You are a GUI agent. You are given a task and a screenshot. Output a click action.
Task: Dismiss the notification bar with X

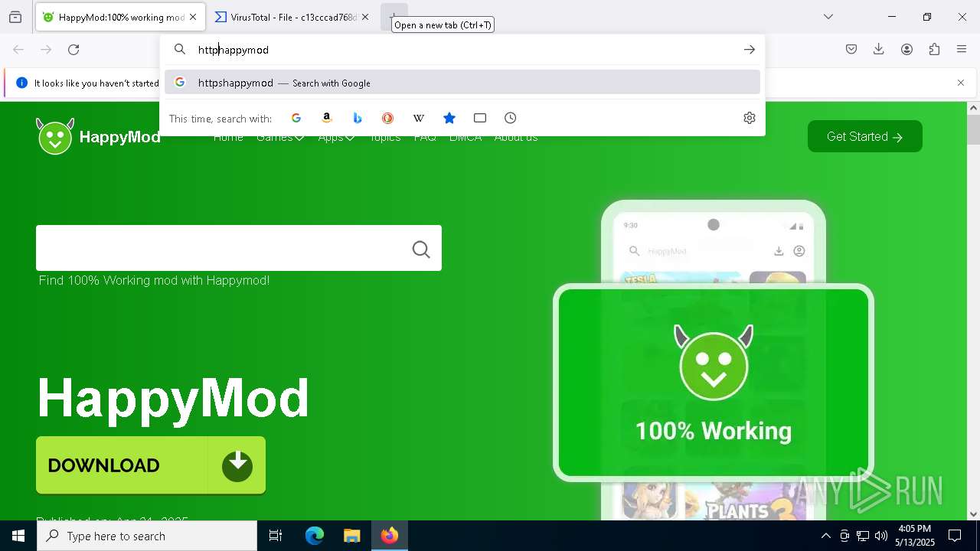tap(961, 83)
